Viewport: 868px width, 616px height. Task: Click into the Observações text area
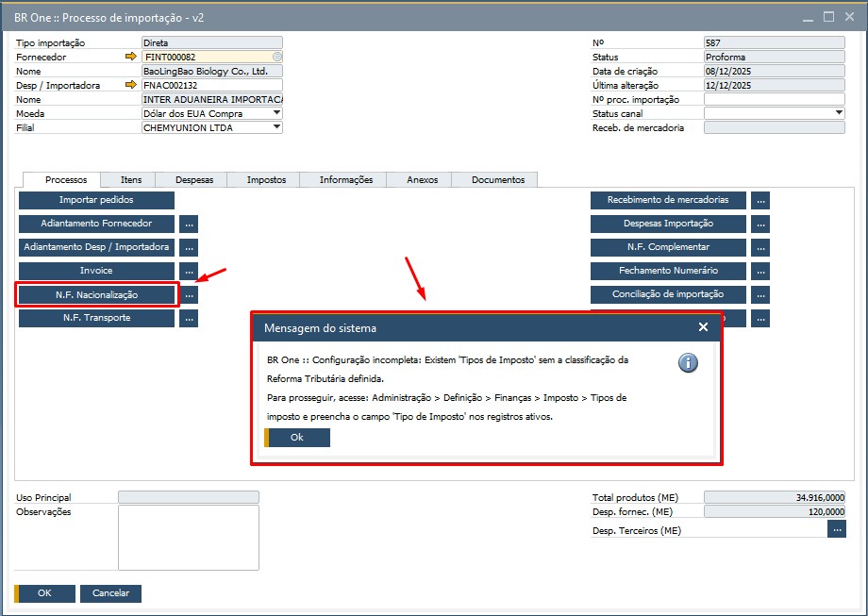click(x=188, y=538)
